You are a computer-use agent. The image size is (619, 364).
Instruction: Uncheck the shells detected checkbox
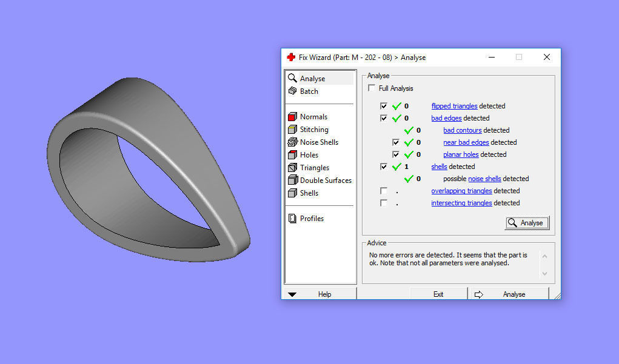[383, 167]
